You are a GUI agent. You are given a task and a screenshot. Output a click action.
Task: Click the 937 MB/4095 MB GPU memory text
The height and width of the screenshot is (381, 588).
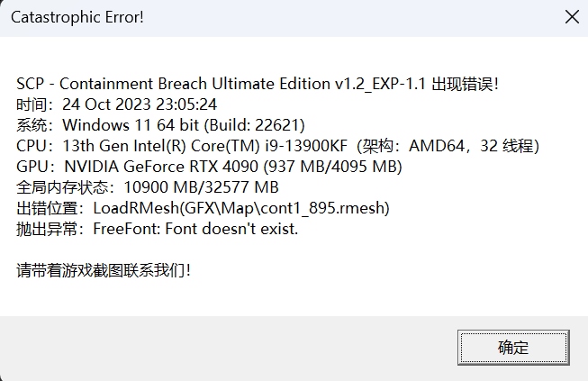332,167
